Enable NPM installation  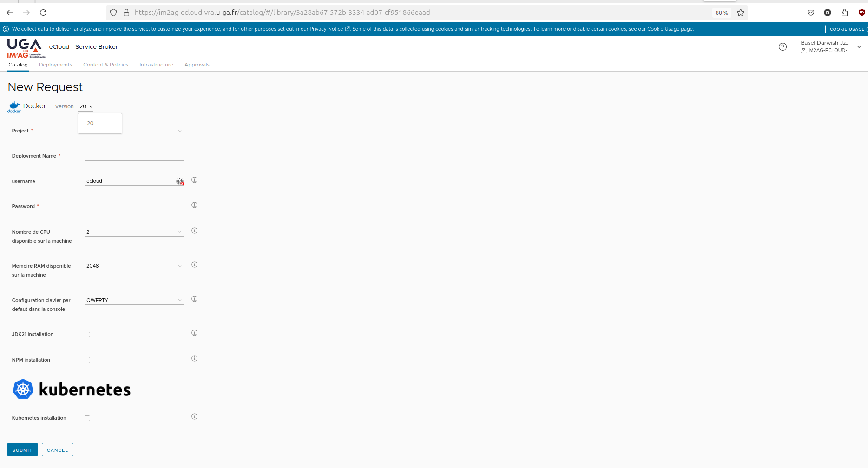[87, 360]
